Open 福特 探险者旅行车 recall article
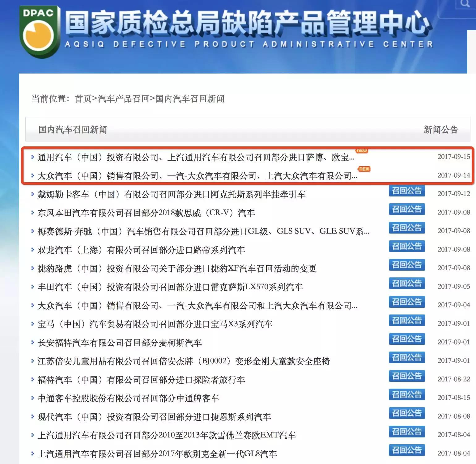The height and width of the screenshot is (464, 476). (x=141, y=380)
